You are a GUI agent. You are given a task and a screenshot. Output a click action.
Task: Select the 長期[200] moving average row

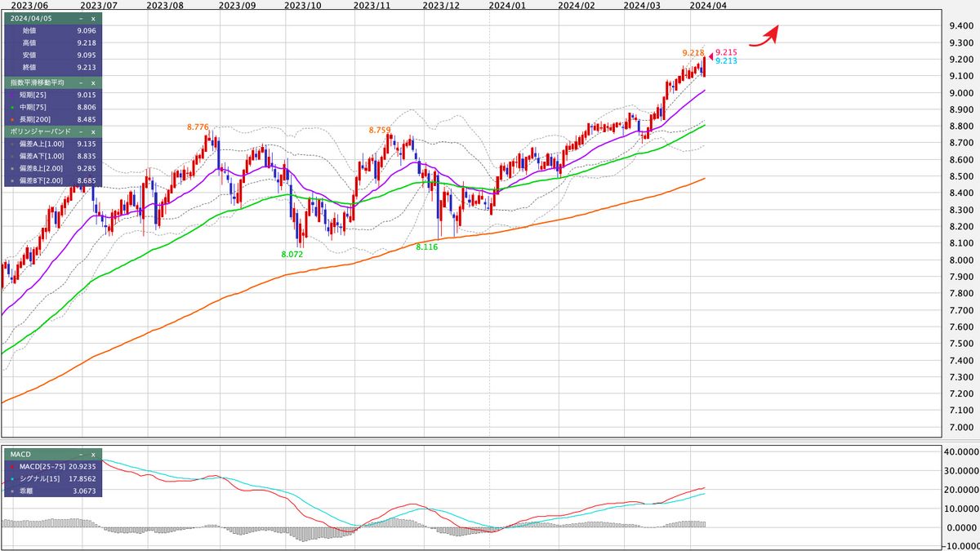[53, 120]
